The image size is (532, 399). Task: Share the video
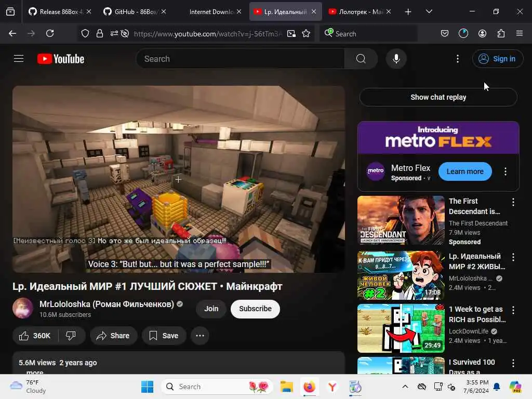tap(113, 336)
